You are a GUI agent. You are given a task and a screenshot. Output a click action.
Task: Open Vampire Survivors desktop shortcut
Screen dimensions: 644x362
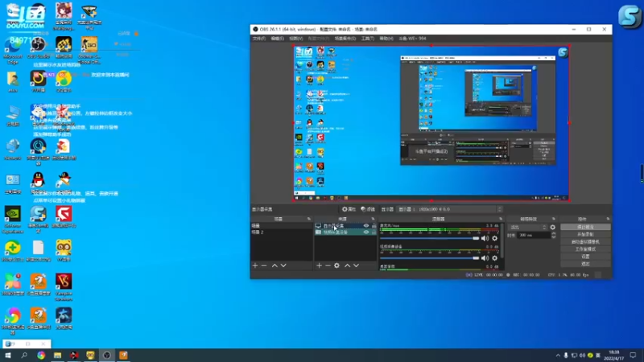[64, 287]
